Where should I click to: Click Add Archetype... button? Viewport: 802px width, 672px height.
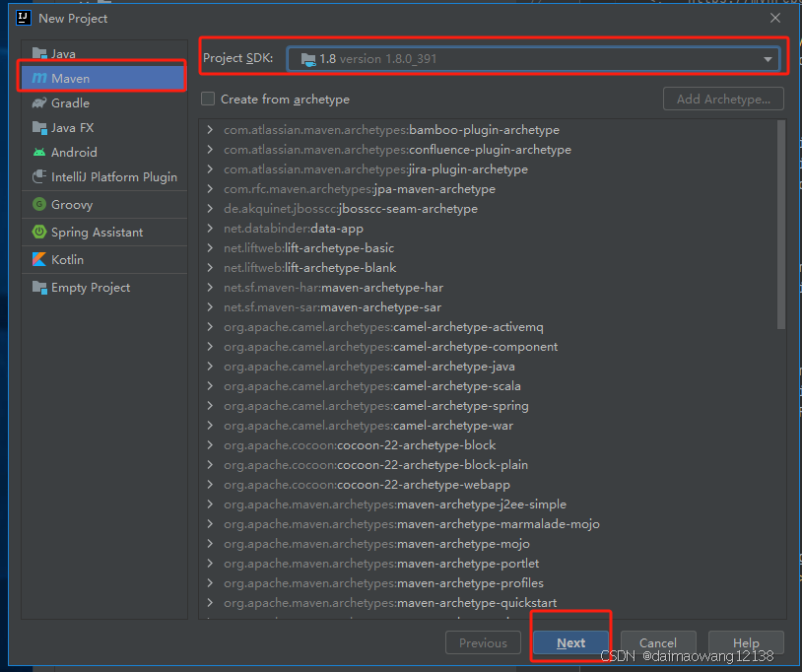[x=723, y=99]
